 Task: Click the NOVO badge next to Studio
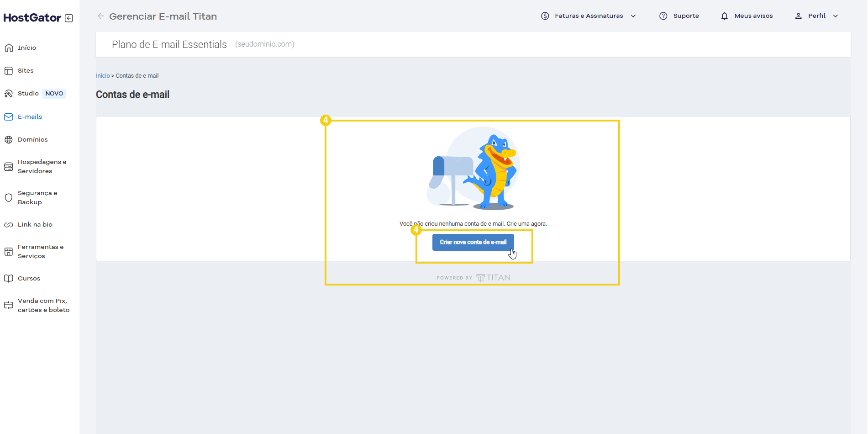pos(54,94)
